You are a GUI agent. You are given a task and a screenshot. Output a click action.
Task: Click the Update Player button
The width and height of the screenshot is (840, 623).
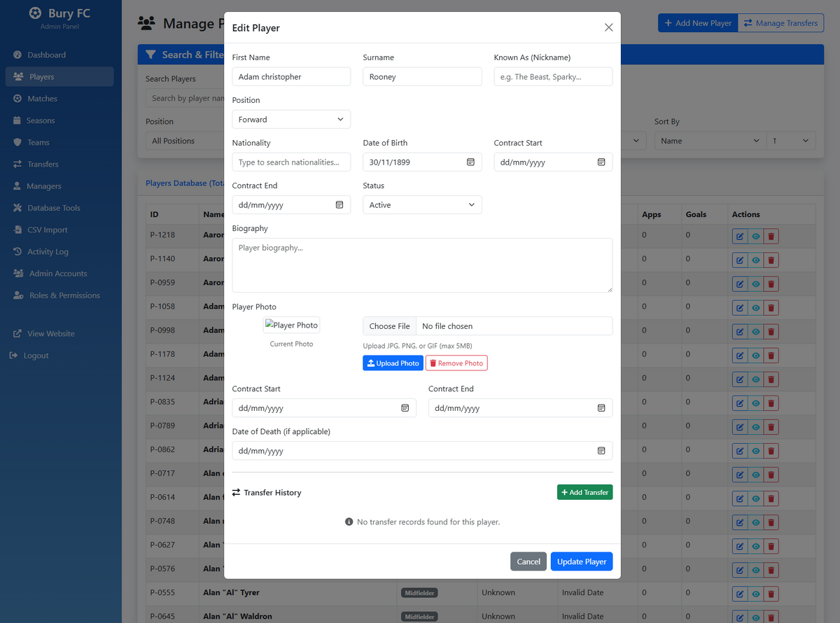pos(581,561)
